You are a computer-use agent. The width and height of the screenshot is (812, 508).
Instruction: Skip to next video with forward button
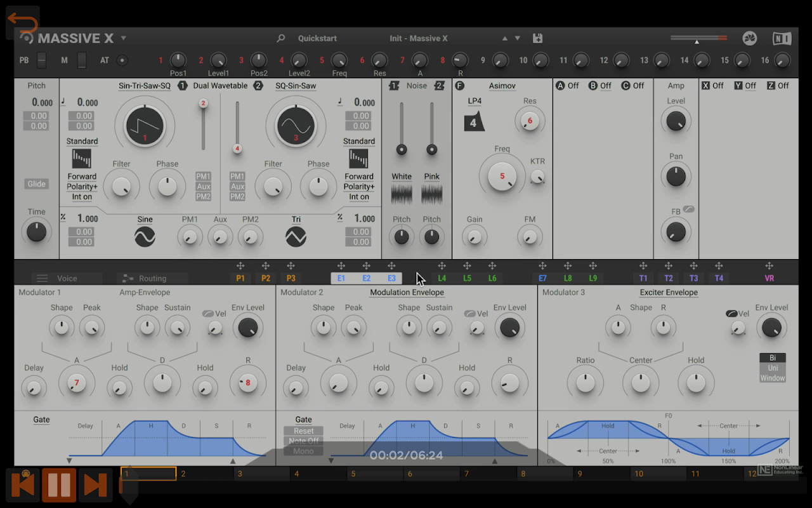[96, 485]
